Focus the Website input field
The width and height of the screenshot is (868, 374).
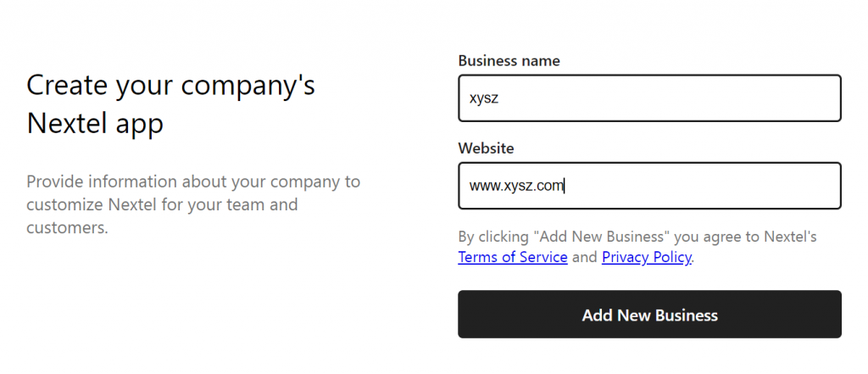point(649,186)
